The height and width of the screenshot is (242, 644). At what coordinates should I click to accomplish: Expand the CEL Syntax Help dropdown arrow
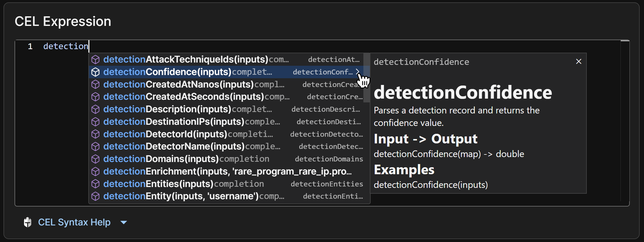pos(124,223)
